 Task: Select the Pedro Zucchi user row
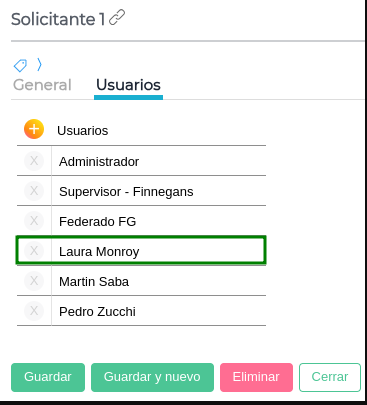click(141, 311)
